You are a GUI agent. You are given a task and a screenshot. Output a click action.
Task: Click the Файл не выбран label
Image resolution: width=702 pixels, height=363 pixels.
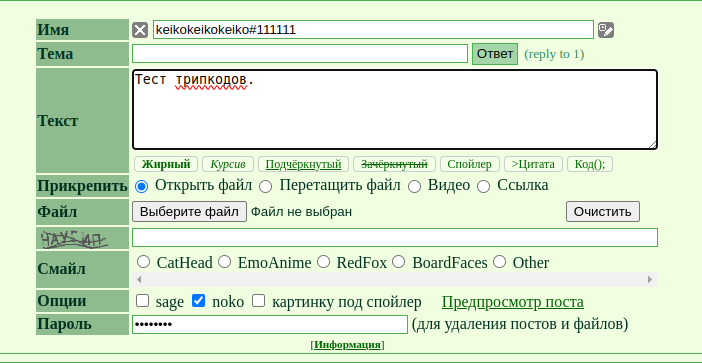click(301, 212)
